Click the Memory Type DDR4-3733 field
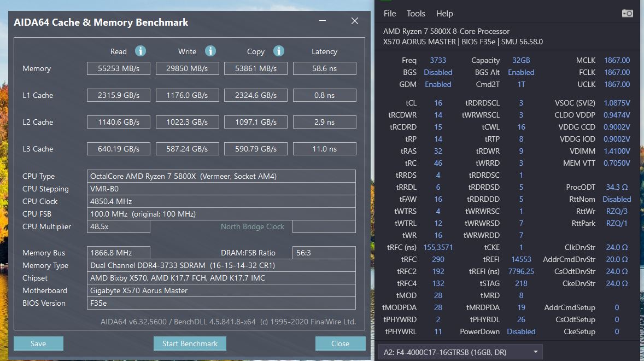This screenshot has height=361, width=644. (x=221, y=265)
